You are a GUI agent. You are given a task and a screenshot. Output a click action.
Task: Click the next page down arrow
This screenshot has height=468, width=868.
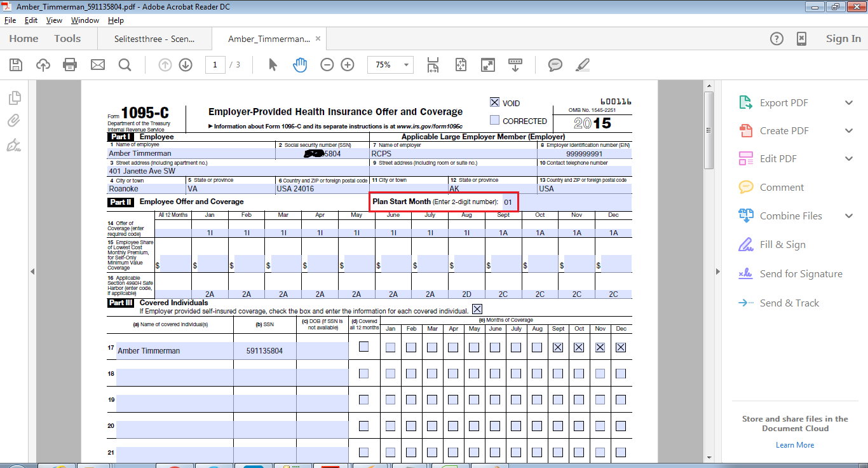tap(186, 65)
